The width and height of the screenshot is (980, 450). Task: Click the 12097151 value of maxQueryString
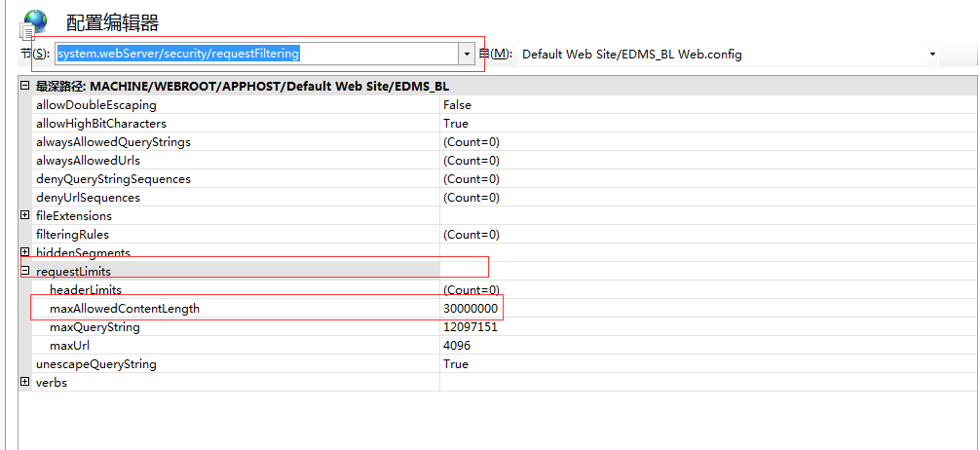tap(470, 327)
